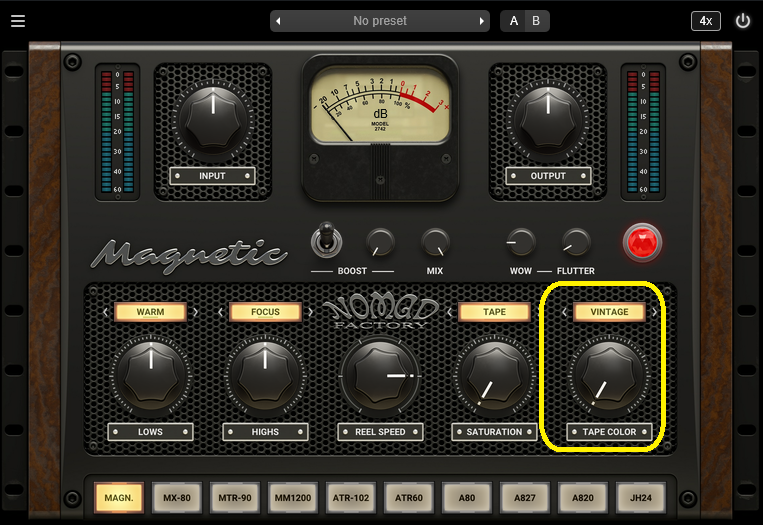
Task: Select the MX-80 tape machine
Action: pos(177,498)
